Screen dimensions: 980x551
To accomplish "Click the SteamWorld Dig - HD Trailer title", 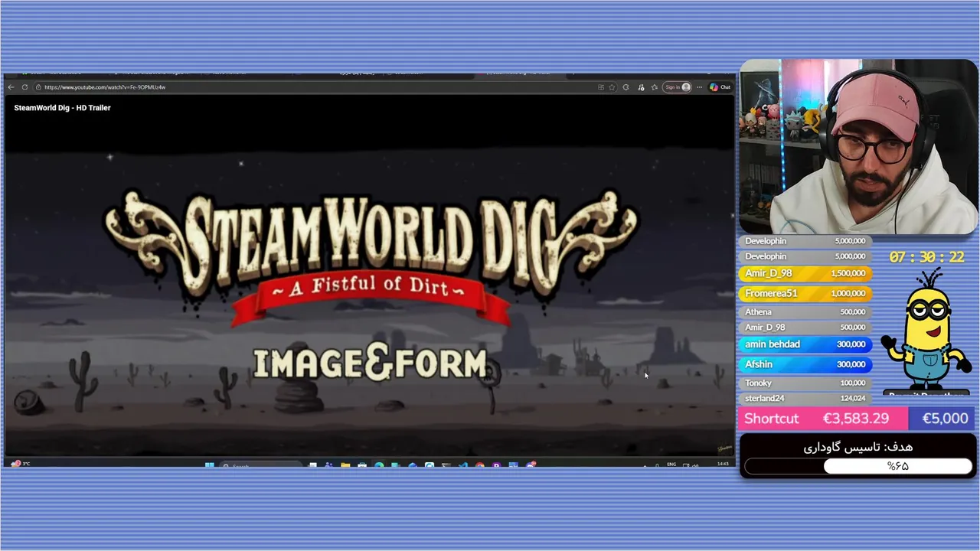I will coord(62,108).
